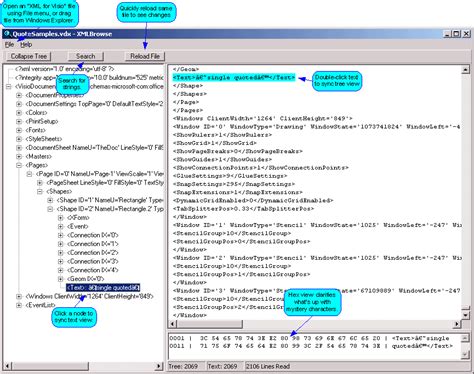Click the GlueSettings line in text view
Image resolution: width=474 pixels, height=374 pixels.
(230, 176)
